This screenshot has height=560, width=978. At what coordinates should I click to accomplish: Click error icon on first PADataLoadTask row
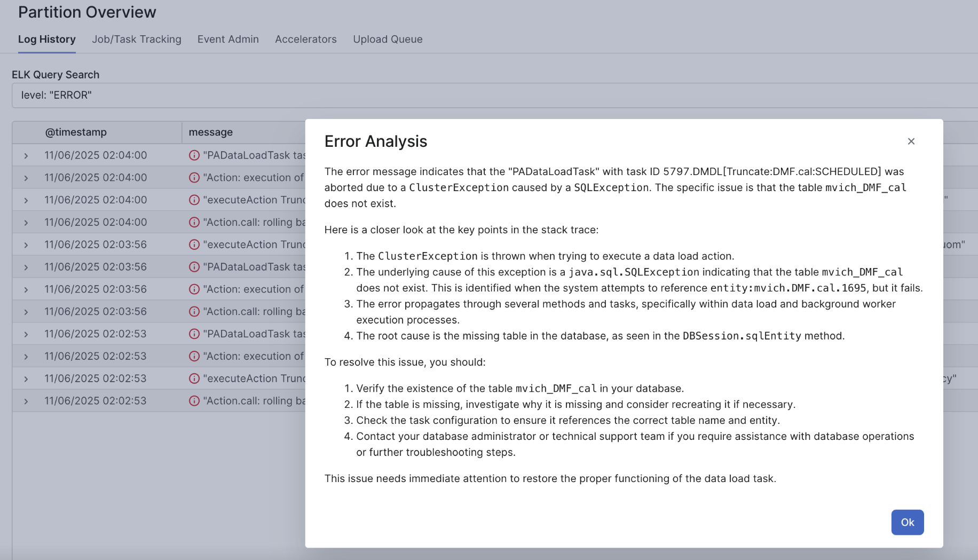tap(194, 155)
